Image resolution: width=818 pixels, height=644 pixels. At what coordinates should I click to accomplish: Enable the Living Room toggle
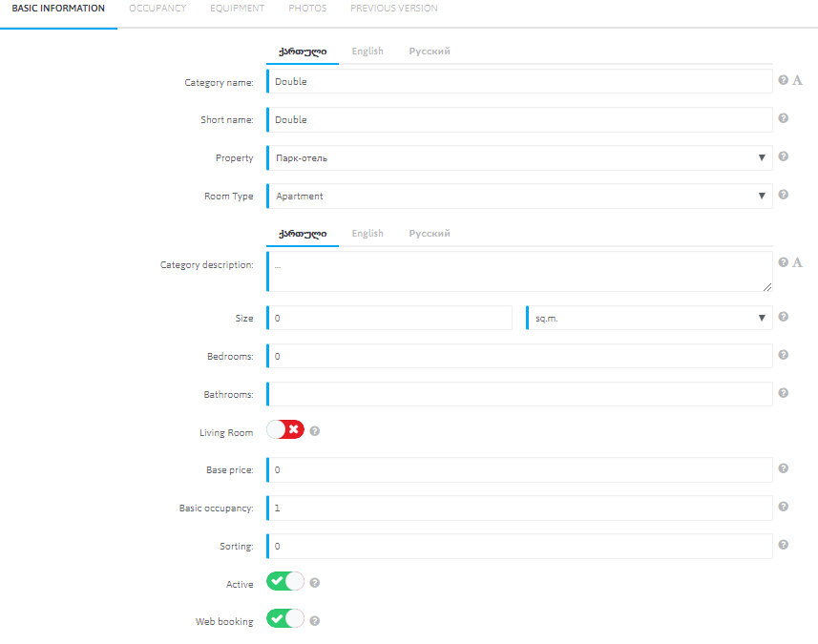(285, 430)
